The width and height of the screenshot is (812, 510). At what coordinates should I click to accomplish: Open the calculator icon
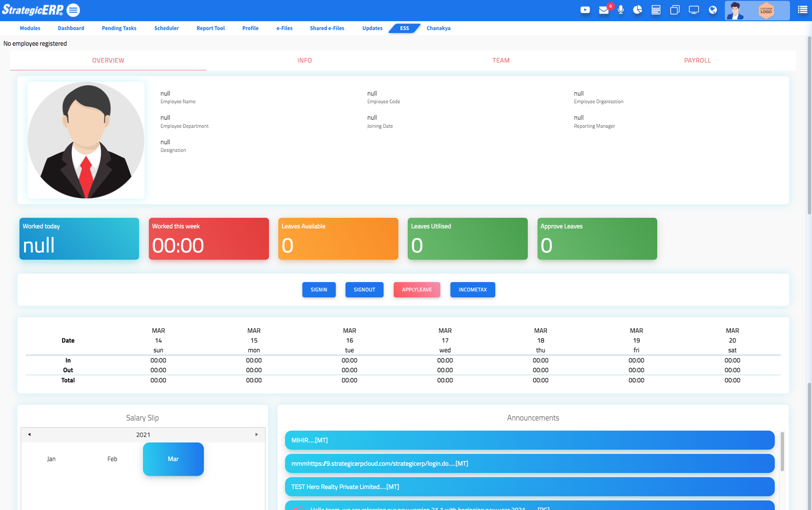pyautogui.click(x=656, y=10)
